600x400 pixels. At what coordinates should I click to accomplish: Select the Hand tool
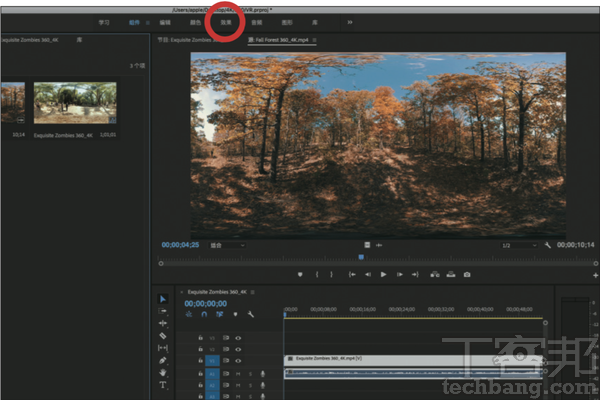coord(163,372)
